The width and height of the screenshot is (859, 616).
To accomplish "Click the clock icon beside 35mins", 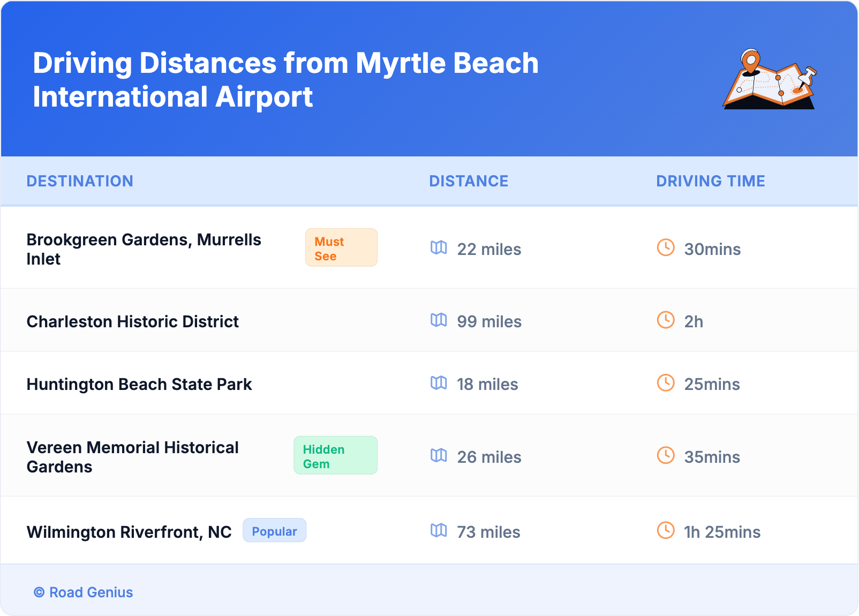I will click(x=666, y=455).
